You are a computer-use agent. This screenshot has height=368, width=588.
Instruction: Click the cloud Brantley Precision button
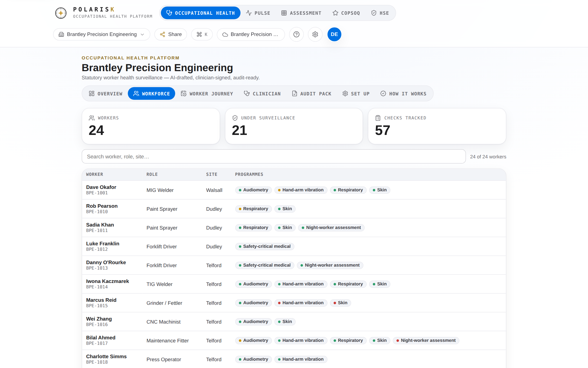(x=251, y=34)
